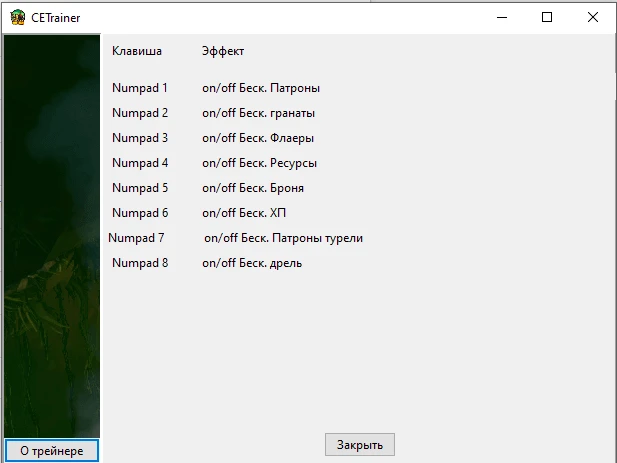This screenshot has height=463, width=617.
Task: Select the Numpad 5 key label
Action: 140,188
